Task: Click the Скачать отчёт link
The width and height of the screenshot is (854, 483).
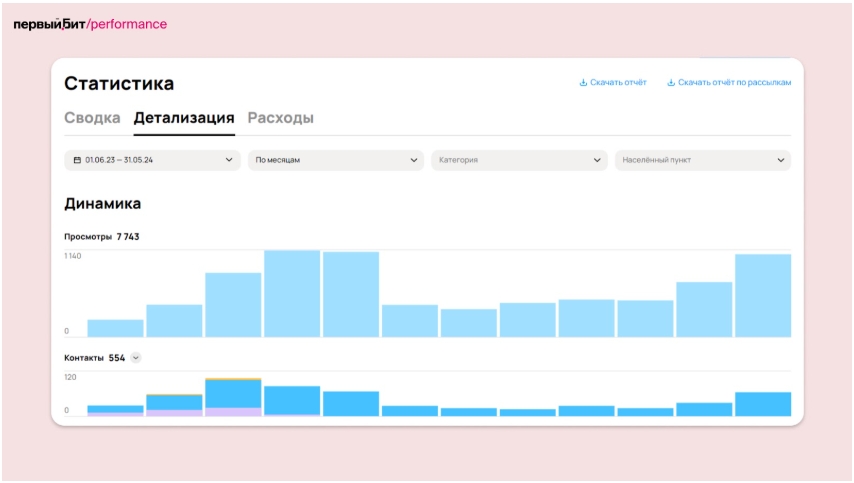Action: (x=618, y=83)
